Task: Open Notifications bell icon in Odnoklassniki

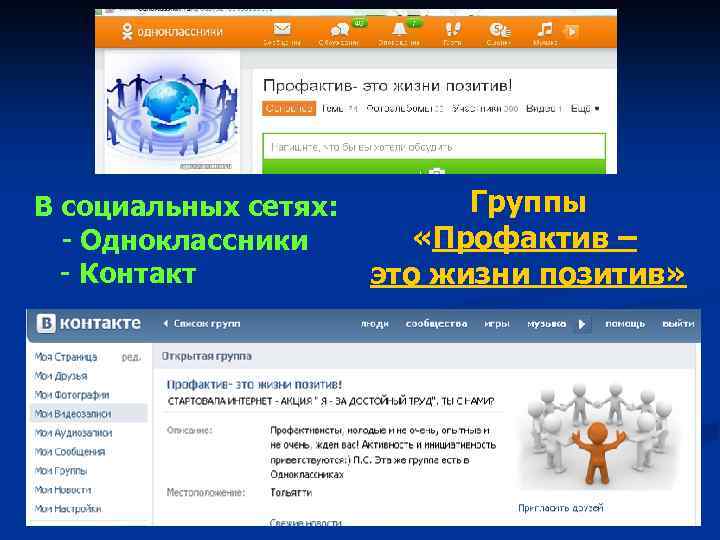Action: [399, 29]
